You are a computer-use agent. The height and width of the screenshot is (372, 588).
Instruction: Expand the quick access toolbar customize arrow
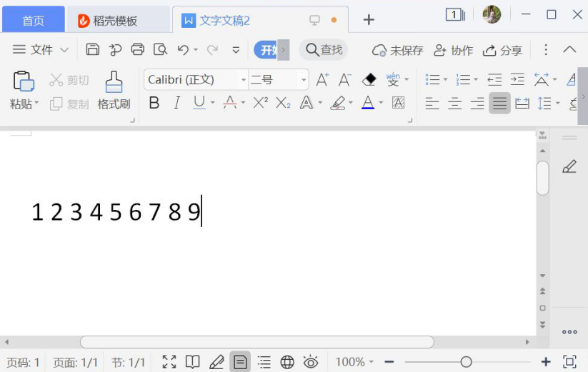click(236, 50)
